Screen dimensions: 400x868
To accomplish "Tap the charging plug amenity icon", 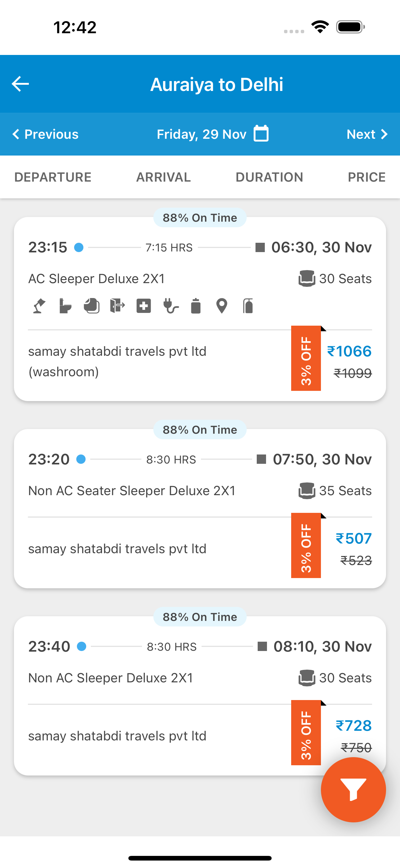I will coord(170,306).
